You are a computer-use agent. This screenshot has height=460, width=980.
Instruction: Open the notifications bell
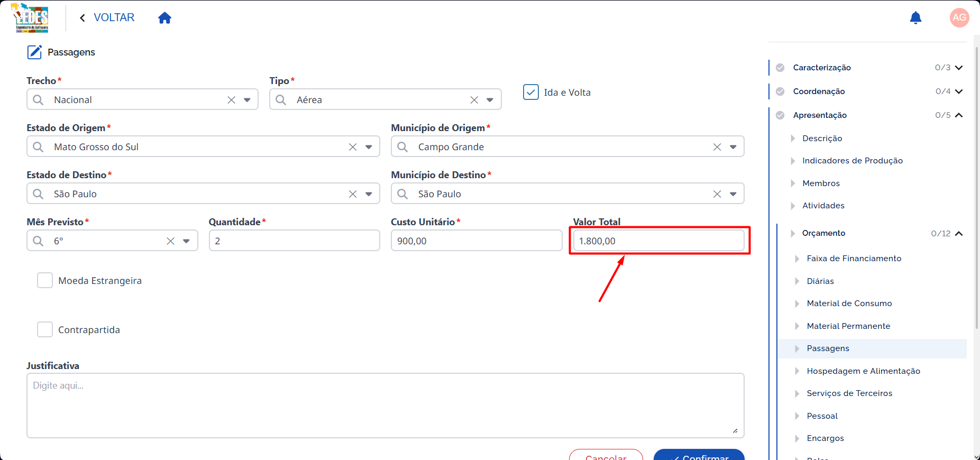(x=915, y=18)
